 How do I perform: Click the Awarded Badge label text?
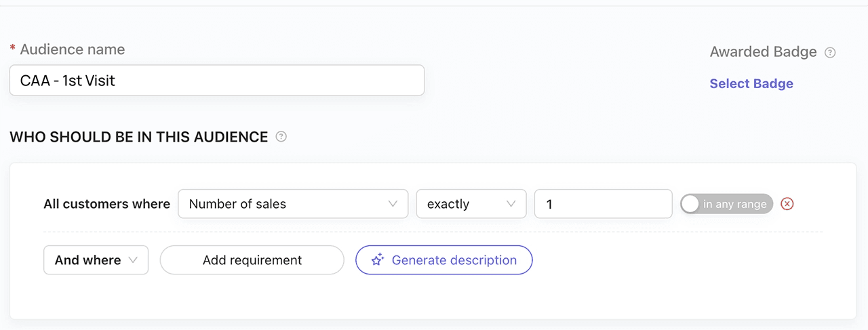pos(763,52)
